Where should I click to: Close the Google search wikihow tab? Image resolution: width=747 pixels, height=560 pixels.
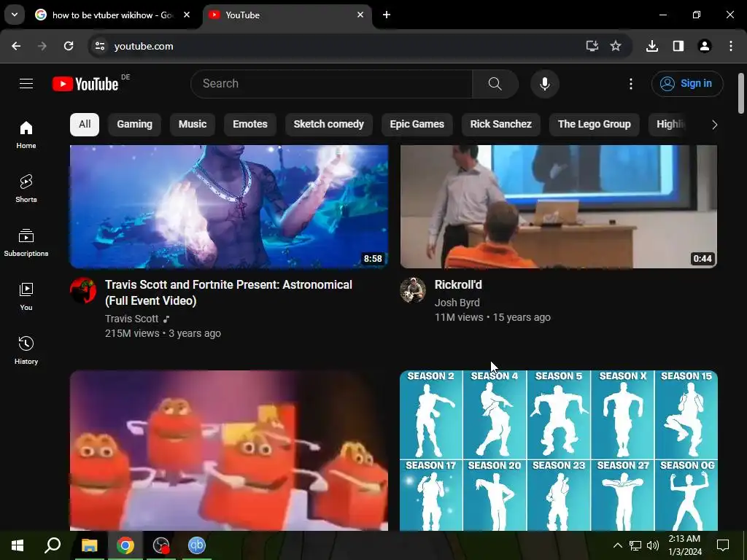click(187, 15)
